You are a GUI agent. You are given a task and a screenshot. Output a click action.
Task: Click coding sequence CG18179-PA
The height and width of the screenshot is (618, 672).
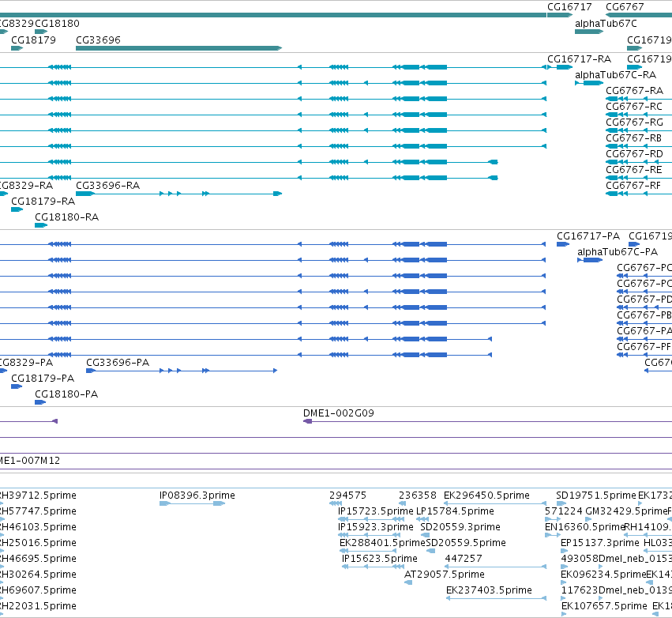[43, 379]
